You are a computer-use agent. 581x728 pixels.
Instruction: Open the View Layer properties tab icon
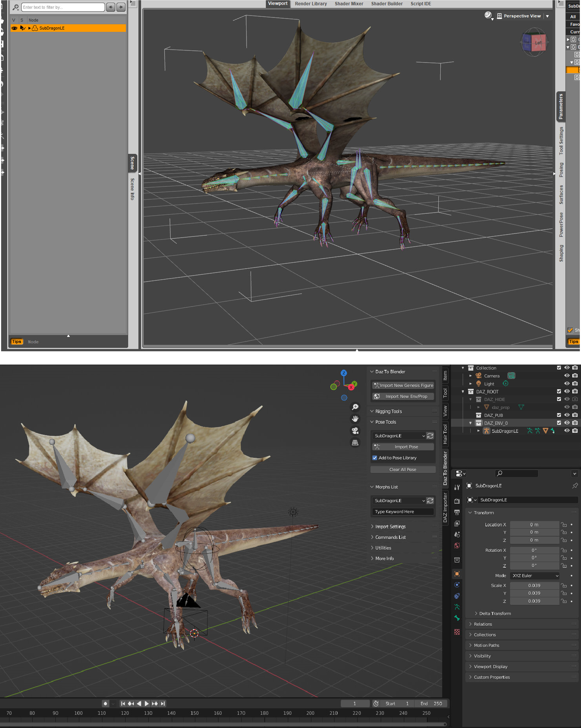tap(457, 523)
